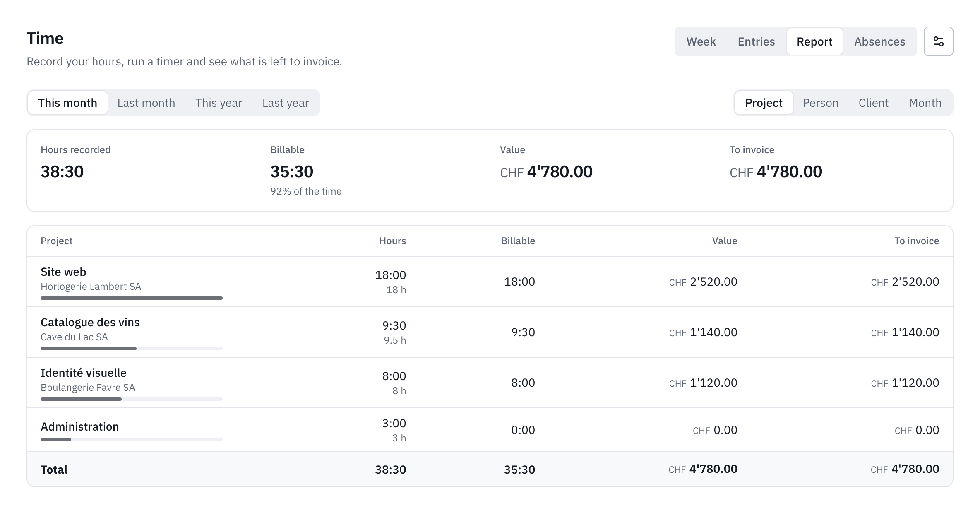The height and width of the screenshot is (530, 980).
Task: Click the summary Value CHF 4'780.00
Action: 546,171
